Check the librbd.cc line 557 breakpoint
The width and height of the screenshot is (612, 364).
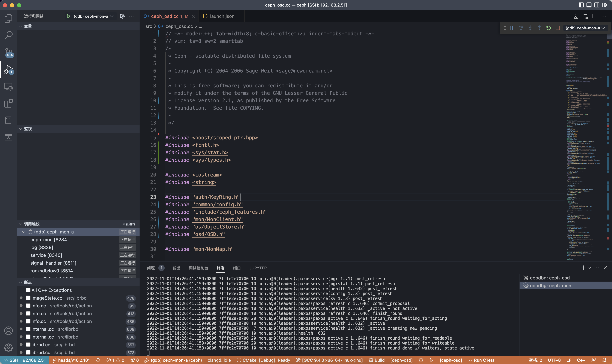click(x=28, y=345)
